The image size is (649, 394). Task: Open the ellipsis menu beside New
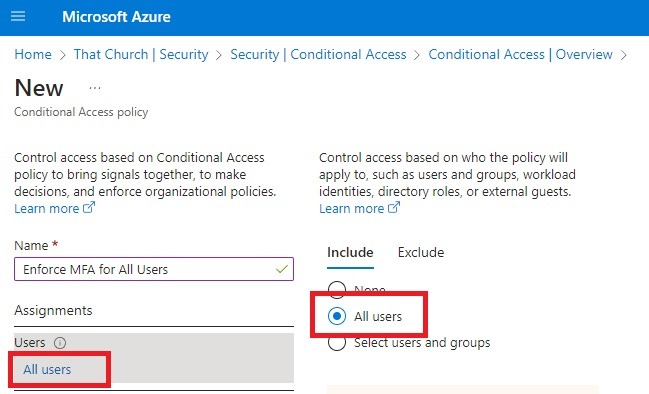point(95,88)
